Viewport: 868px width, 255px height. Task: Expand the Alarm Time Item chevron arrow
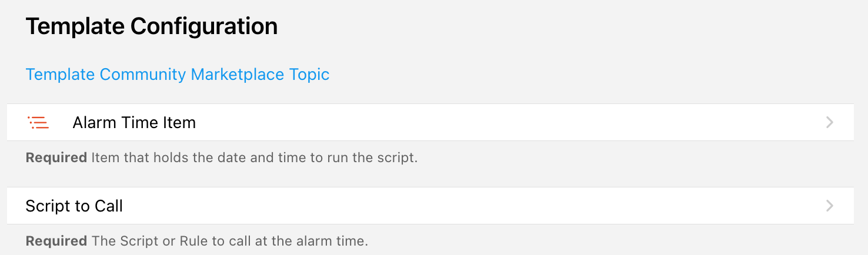click(x=829, y=123)
